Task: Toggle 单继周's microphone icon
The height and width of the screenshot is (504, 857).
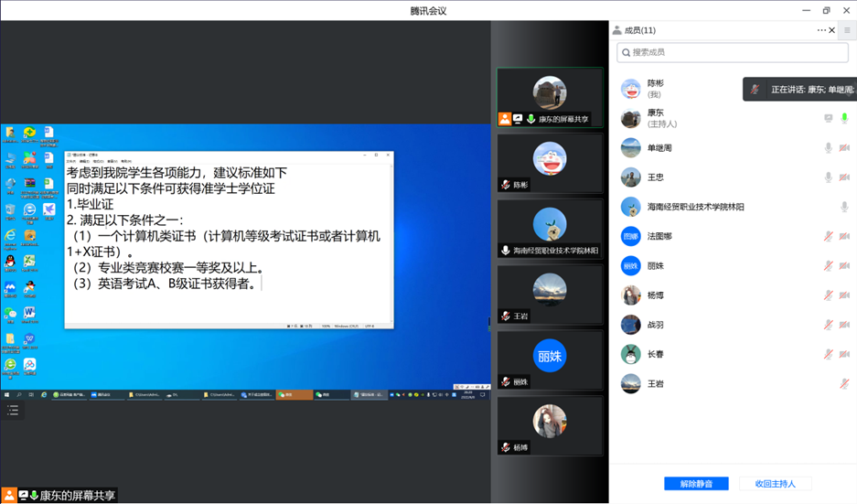Action: point(829,148)
